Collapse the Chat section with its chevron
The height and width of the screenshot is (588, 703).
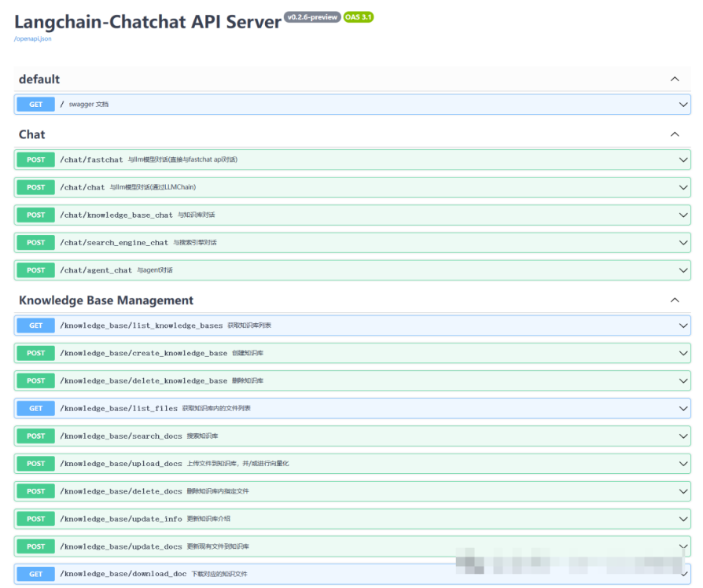675,134
